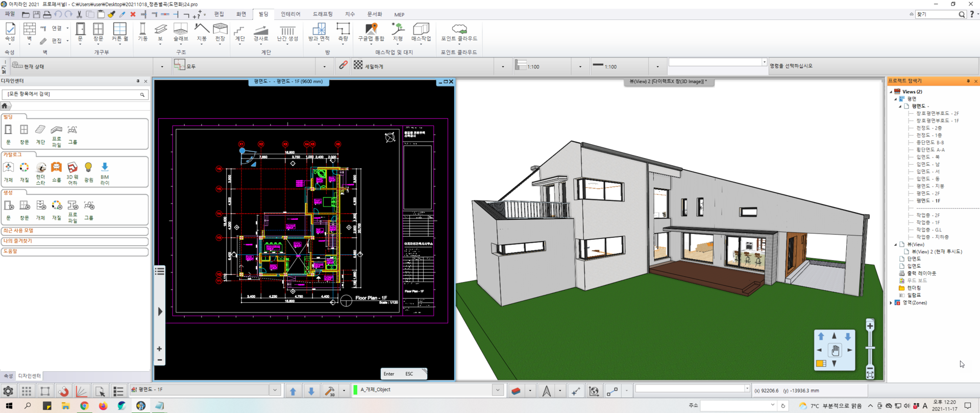Pin the 디자인센터 panel
The width and height of the screenshot is (980, 413).
[x=138, y=81]
